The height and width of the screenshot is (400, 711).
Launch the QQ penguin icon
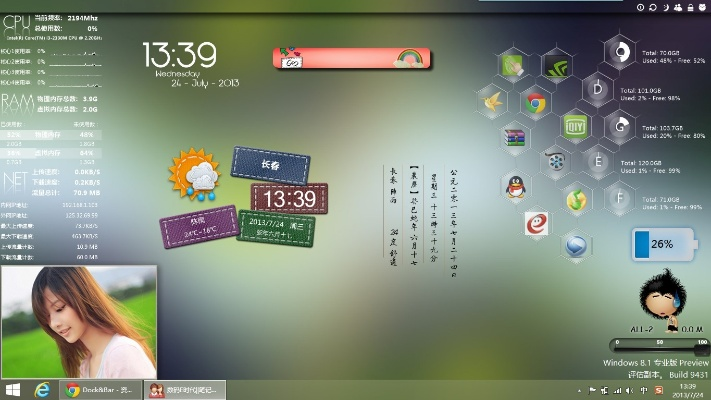click(x=516, y=187)
